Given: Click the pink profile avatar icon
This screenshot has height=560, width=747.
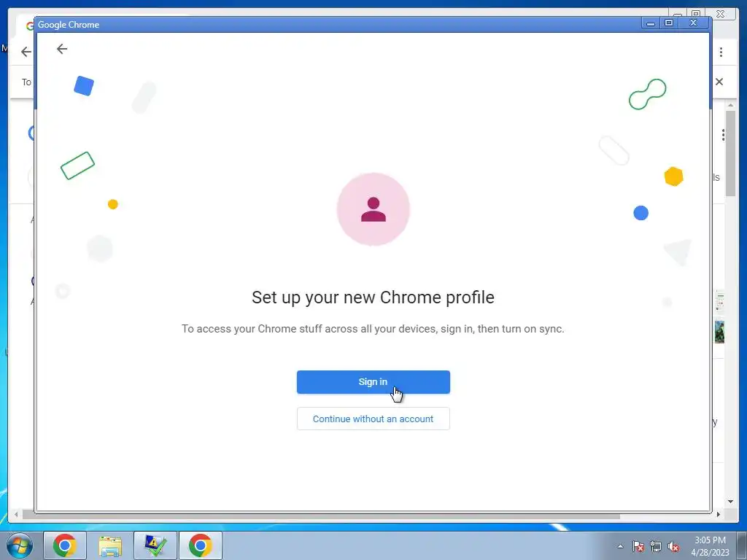Looking at the screenshot, I should coord(373,209).
